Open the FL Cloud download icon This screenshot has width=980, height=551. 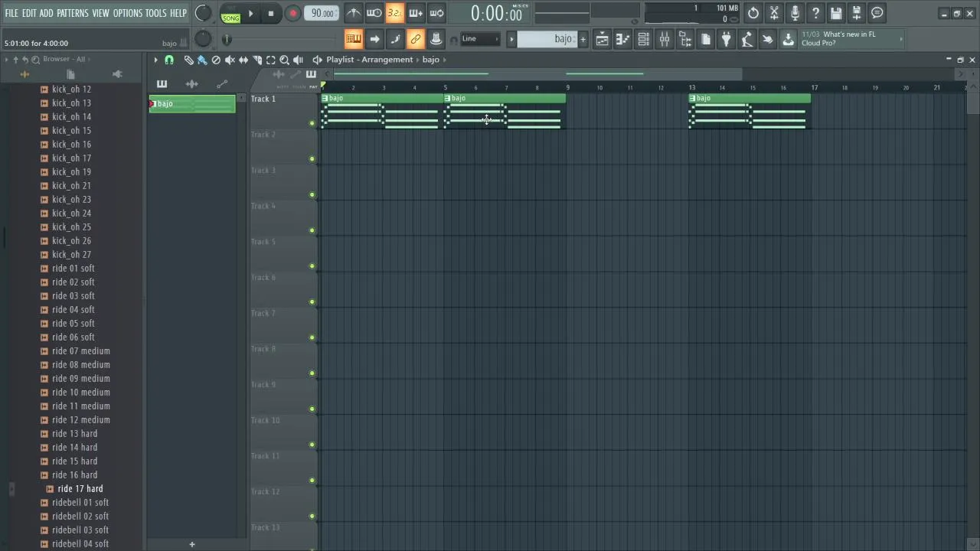click(789, 39)
